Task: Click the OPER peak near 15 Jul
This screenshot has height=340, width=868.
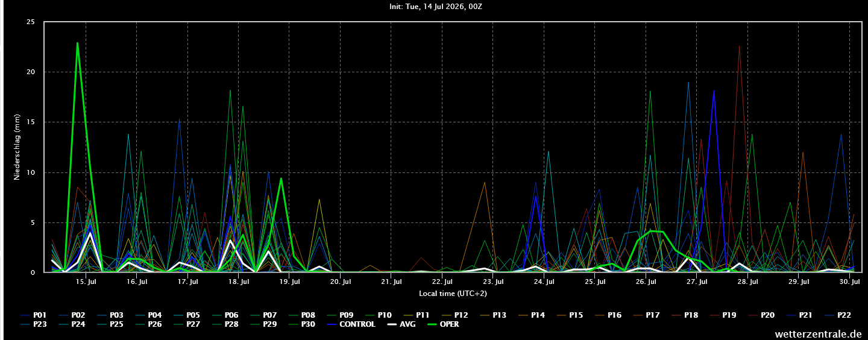Action: [x=78, y=43]
